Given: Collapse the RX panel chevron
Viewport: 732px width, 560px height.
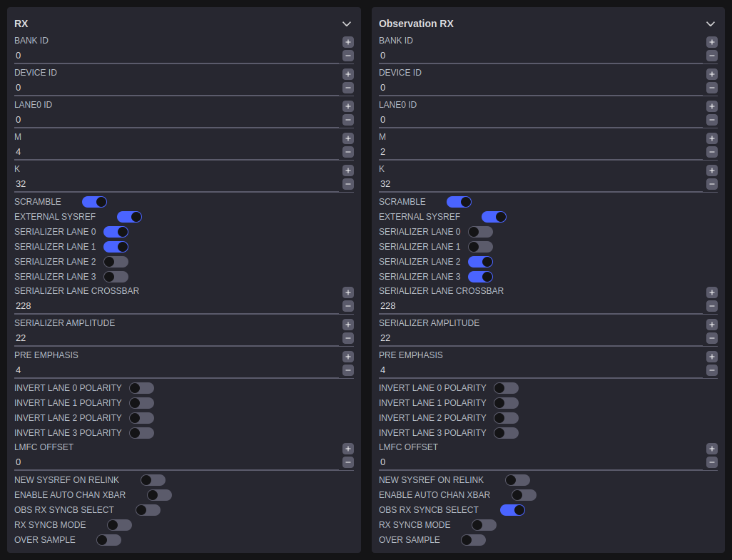Looking at the screenshot, I should pos(347,24).
